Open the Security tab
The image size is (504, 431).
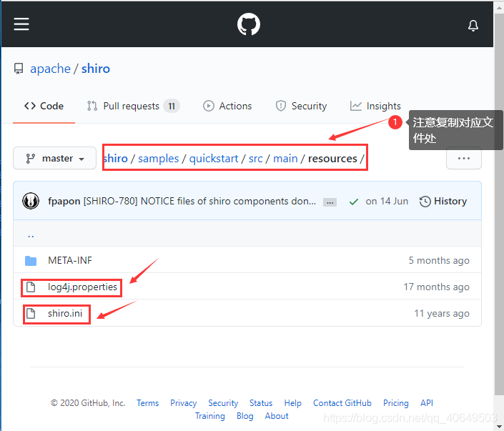tap(301, 106)
